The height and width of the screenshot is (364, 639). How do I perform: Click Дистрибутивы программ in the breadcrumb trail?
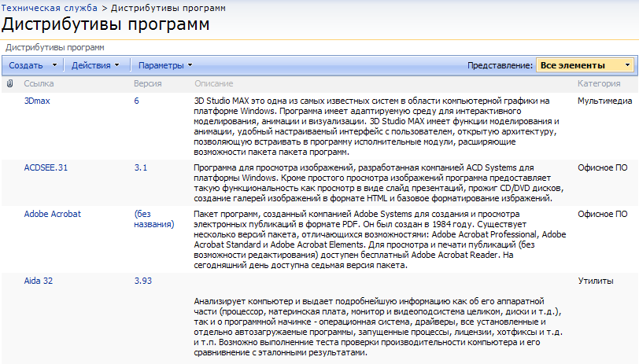pos(169,7)
